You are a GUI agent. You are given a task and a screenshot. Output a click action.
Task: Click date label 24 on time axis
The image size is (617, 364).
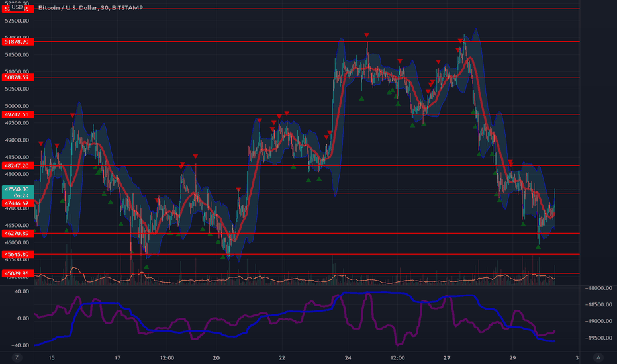pyautogui.click(x=348, y=357)
